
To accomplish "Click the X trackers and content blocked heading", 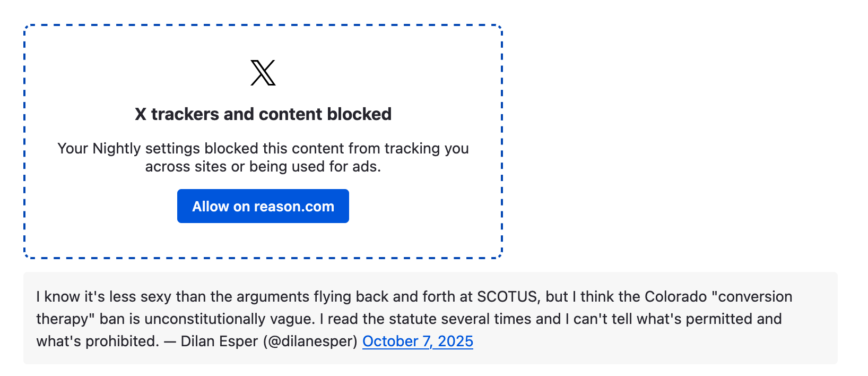I will 263,114.
